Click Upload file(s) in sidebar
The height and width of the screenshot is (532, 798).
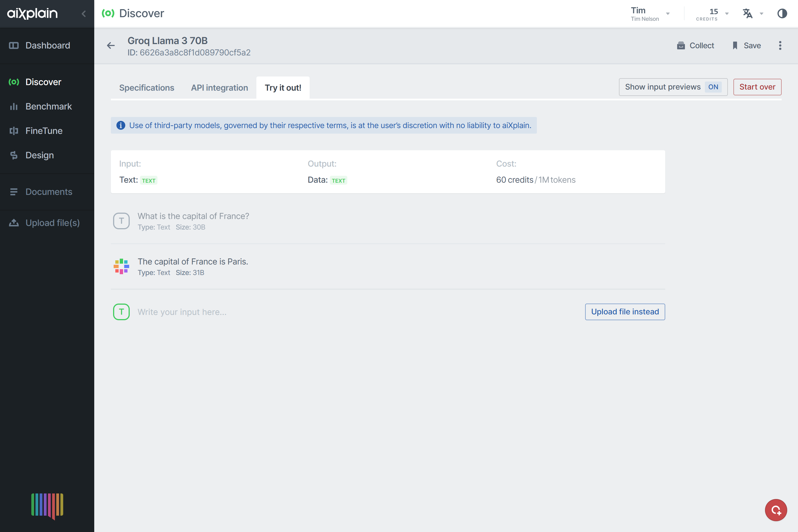(x=47, y=223)
